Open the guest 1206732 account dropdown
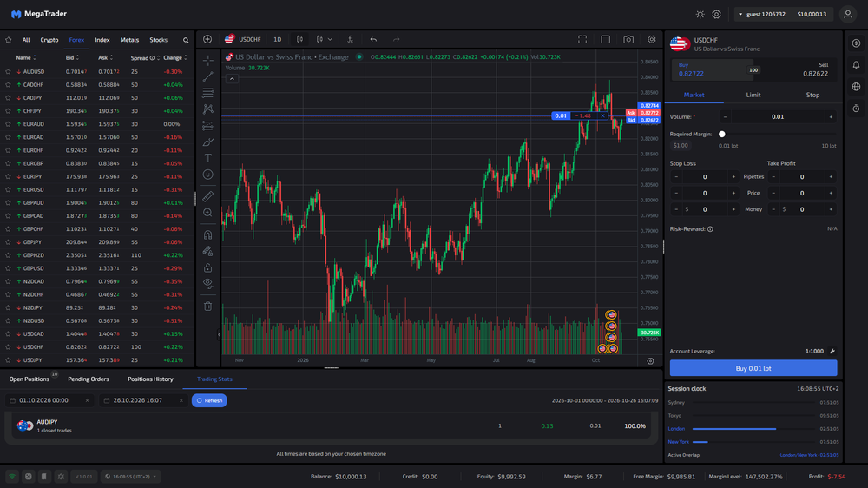 [783, 15]
